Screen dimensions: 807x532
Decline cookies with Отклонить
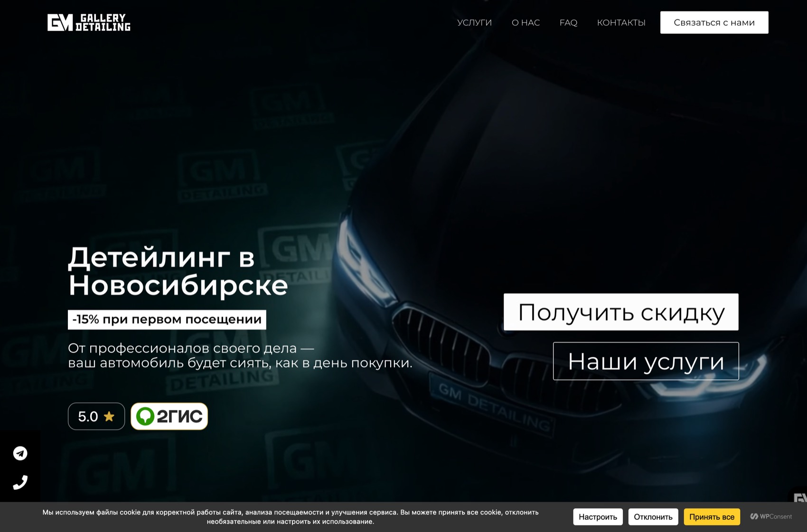tap(653, 517)
